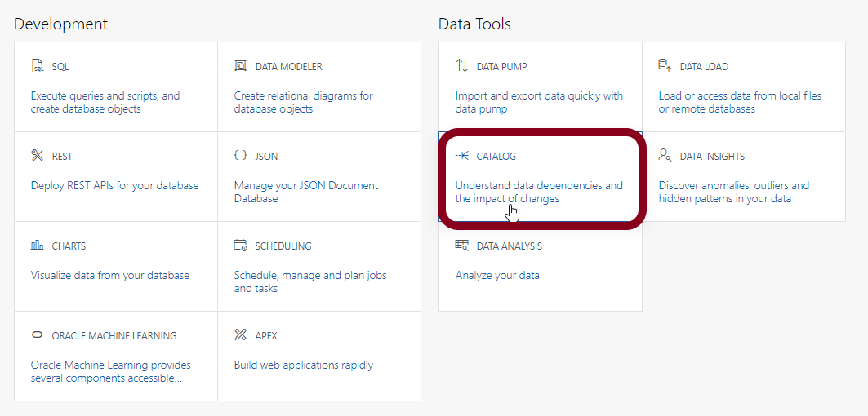This screenshot has height=416, width=868.
Task: Open the CHARTS card title
Action: [x=69, y=246]
